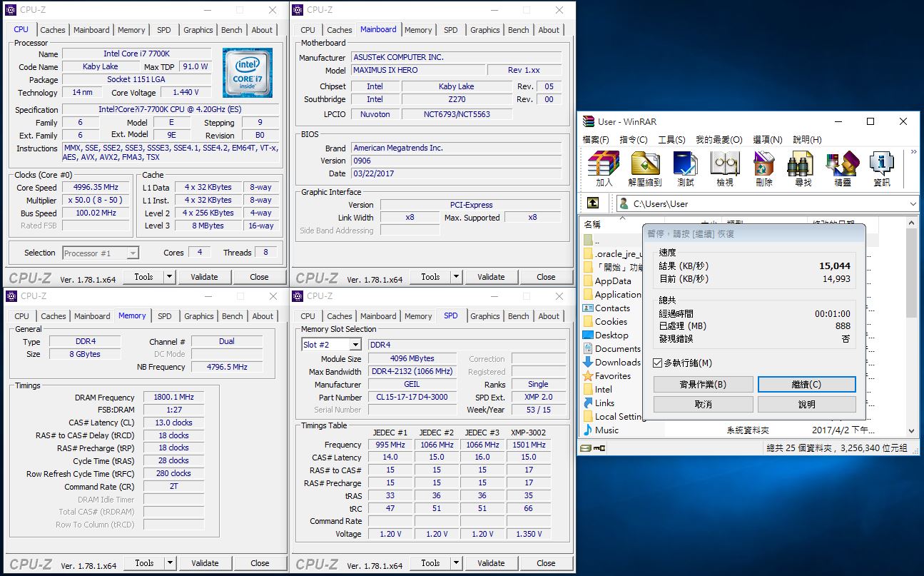Toggle the multithreading (多執行緒) checkbox

point(658,363)
